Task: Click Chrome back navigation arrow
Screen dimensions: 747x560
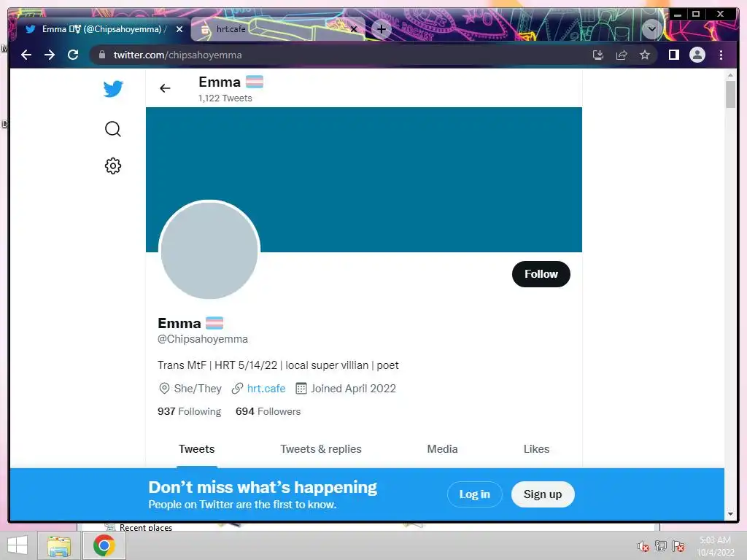Action: [26, 55]
